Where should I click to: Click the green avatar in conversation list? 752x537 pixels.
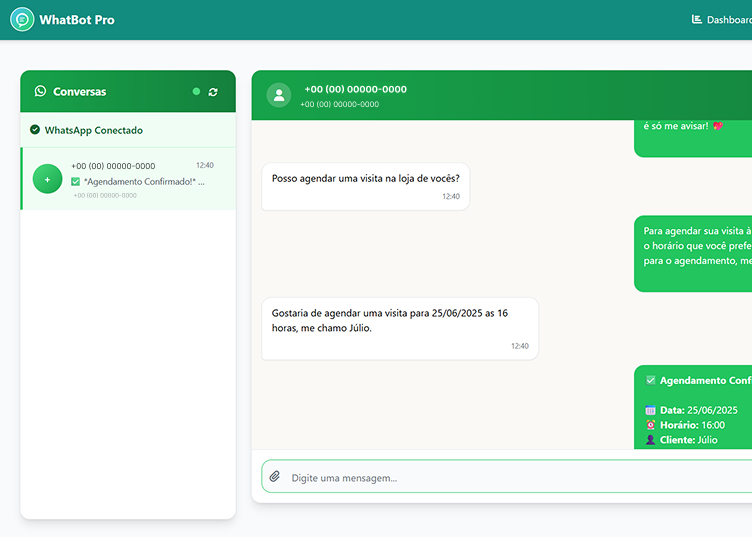(47, 179)
